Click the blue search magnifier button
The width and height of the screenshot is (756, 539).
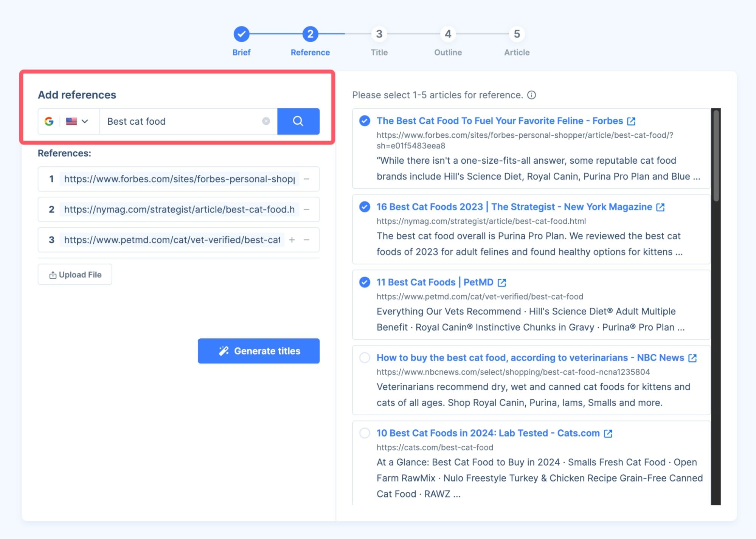tap(298, 121)
